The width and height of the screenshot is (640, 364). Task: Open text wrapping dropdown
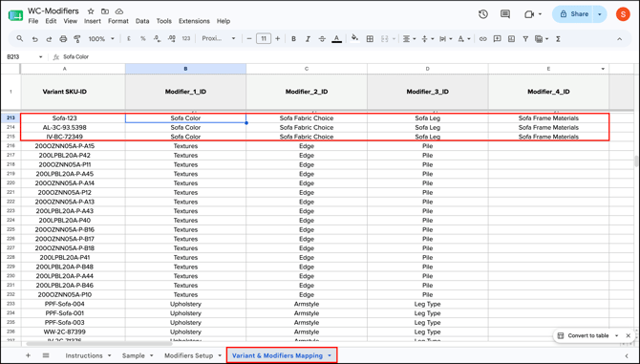click(445, 39)
